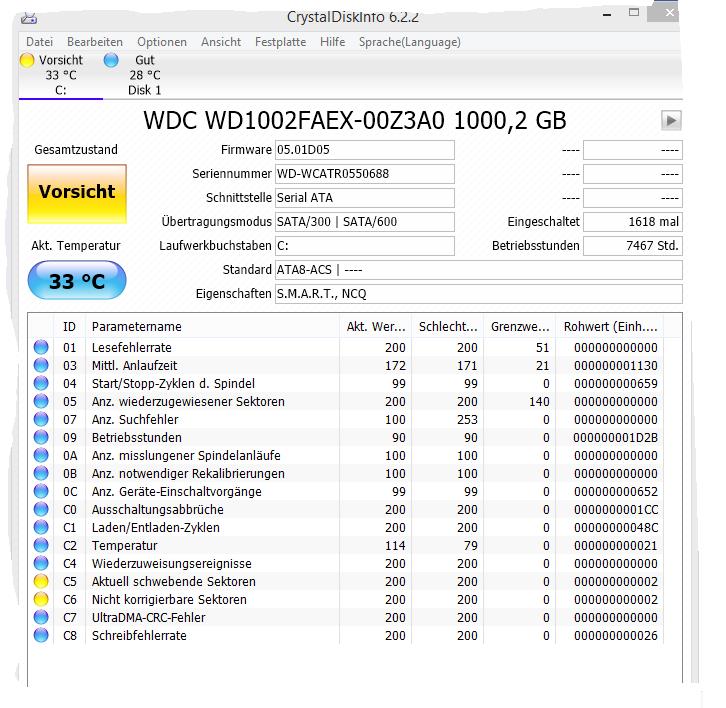The image size is (726, 708).
Task: Open the Bearbeiten menu
Action: click(95, 42)
